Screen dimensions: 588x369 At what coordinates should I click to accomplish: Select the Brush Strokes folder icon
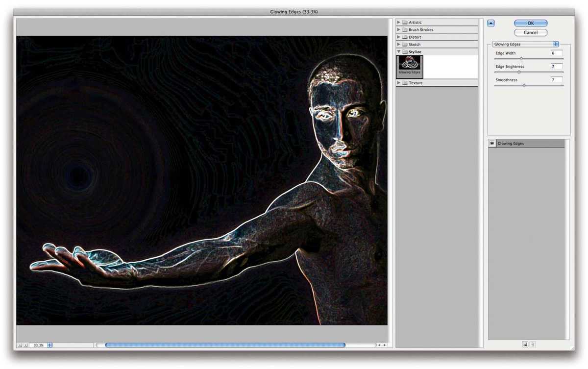[x=406, y=29]
